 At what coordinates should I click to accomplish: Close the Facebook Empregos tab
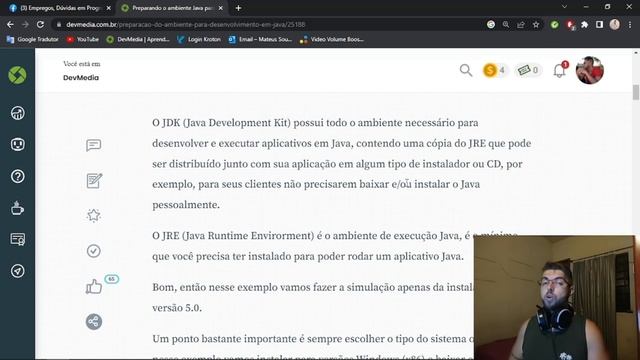pyautogui.click(x=108, y=8)
